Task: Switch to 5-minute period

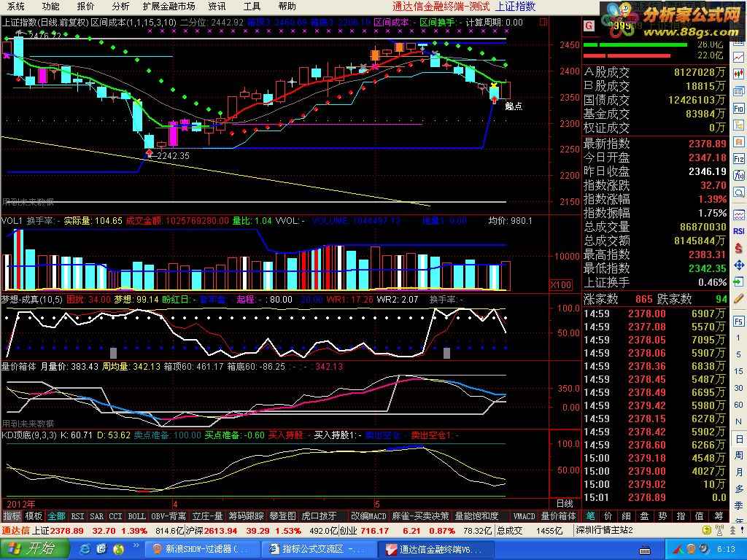Action: tap(738, 354)
